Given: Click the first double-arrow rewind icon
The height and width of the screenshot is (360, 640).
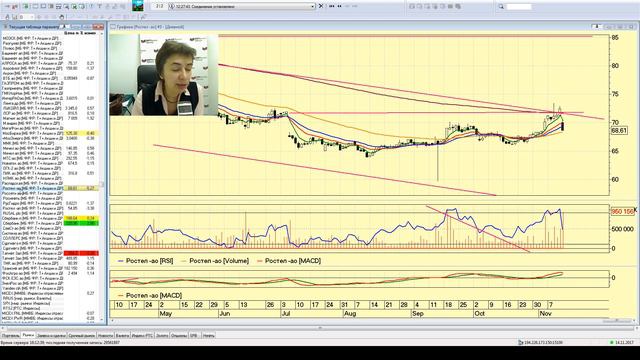Looking at the screenshot, I should pos(331,6).
